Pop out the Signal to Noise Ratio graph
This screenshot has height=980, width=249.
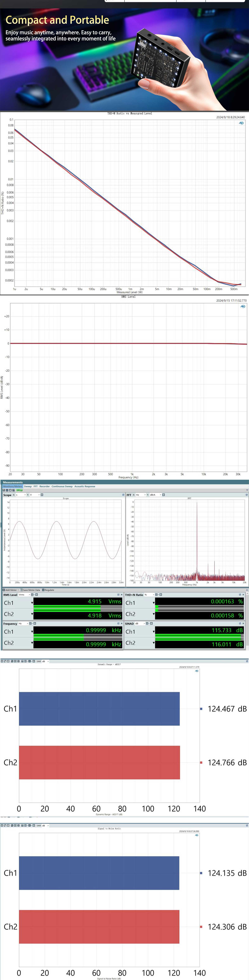(x=247, y=825)
